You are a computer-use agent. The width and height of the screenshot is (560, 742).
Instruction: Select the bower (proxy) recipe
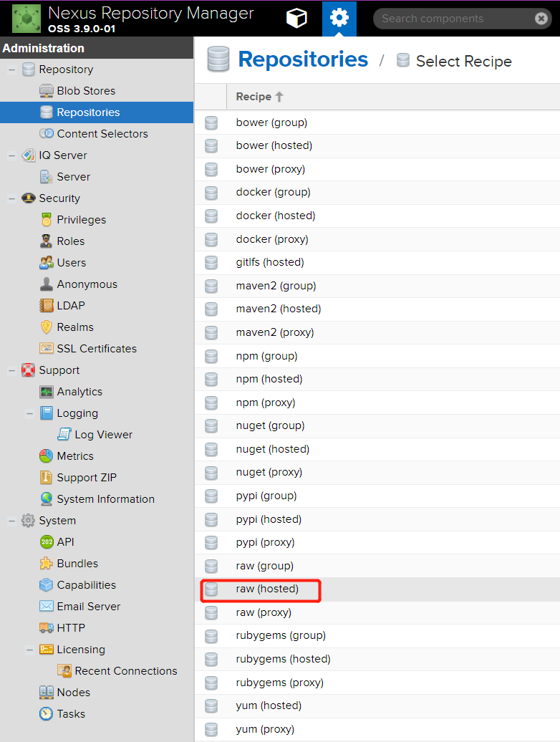coord(377,169)
